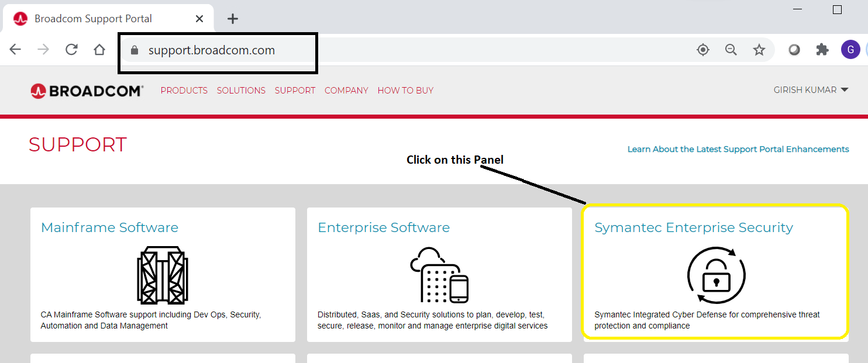Reload the page with refresh icon
This screenshot has height=363, width=868.
pos(71,50)
